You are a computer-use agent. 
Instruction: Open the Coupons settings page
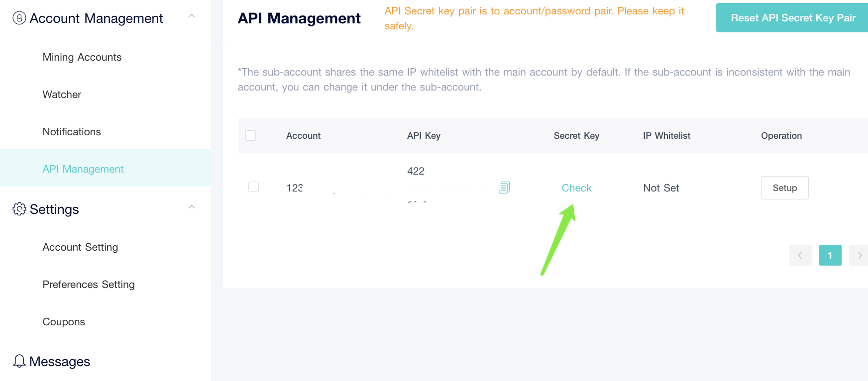pyautogui.click(x=63, y=321)
